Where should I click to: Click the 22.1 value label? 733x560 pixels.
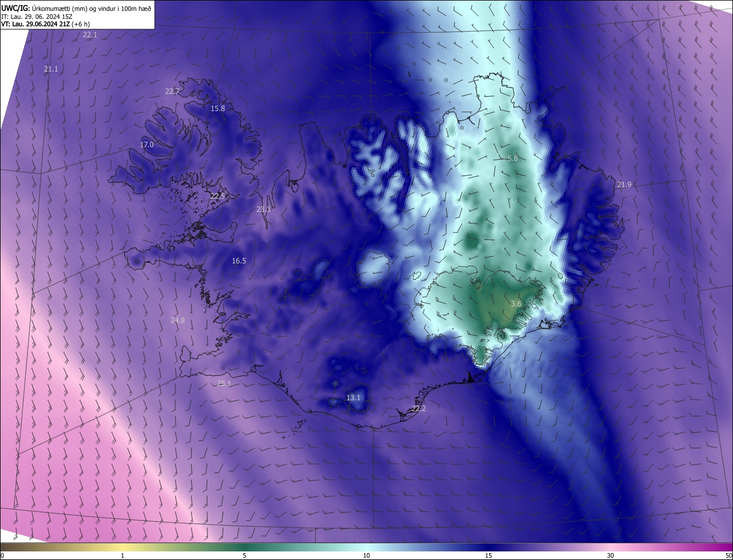[x=90, y=35]
